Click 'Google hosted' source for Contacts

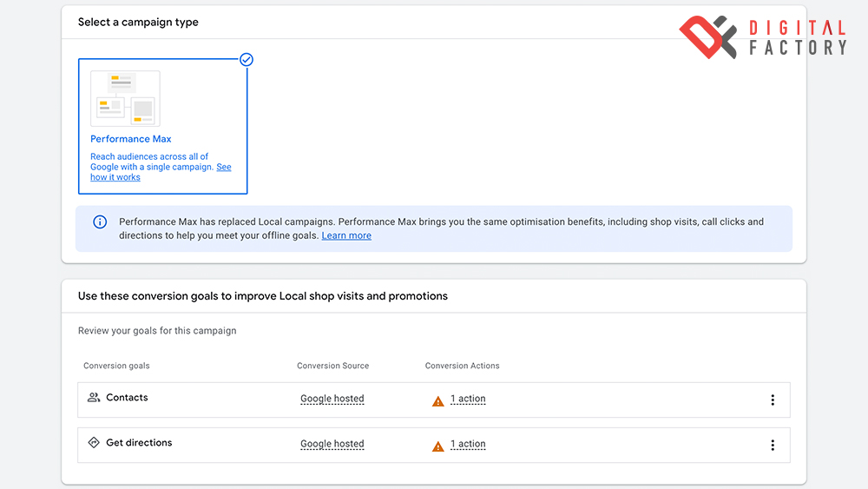332,400
